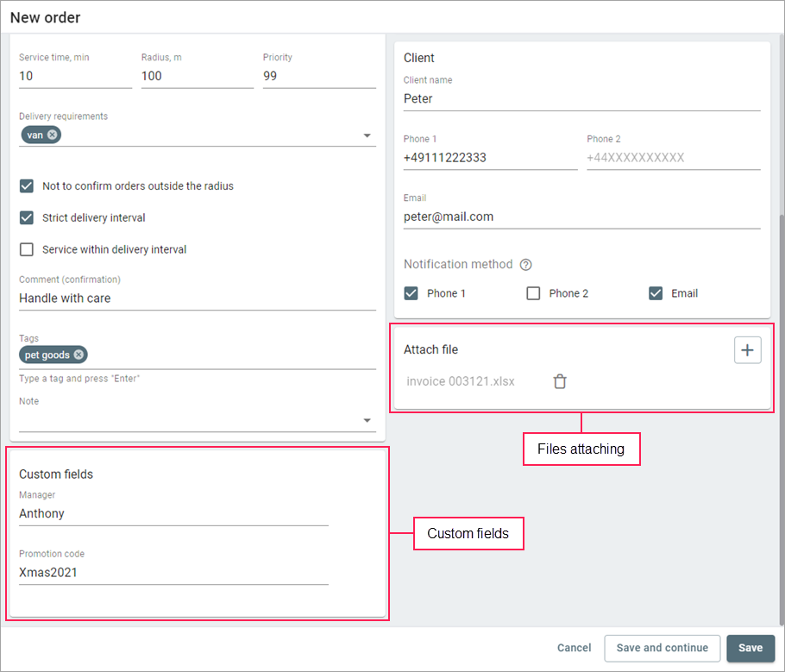
Task: Open the Note dropdown
Action: click(367, 420)
